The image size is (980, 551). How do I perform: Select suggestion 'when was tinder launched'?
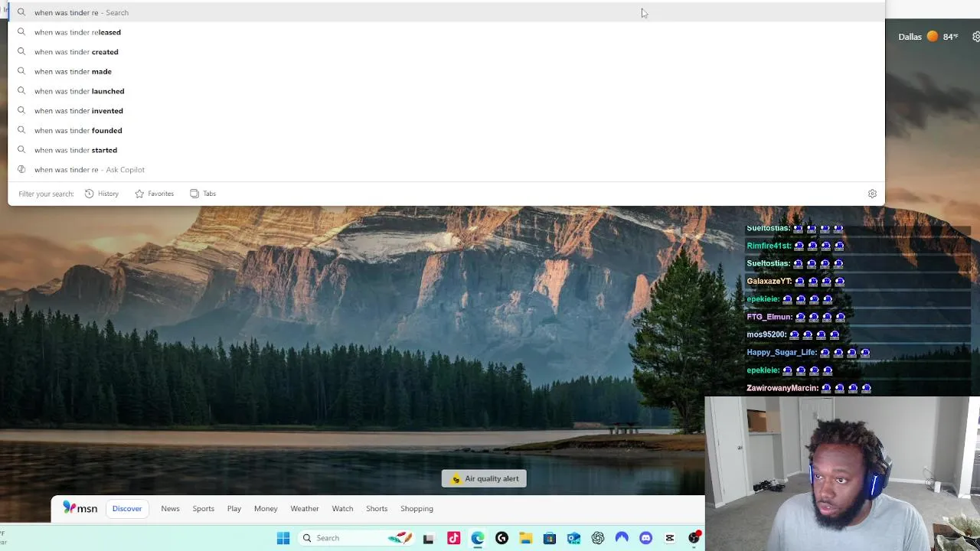click(x=446, y=91)
